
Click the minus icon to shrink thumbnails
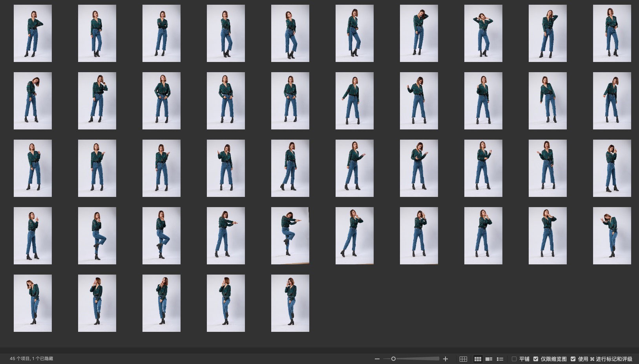pos(377,359)
